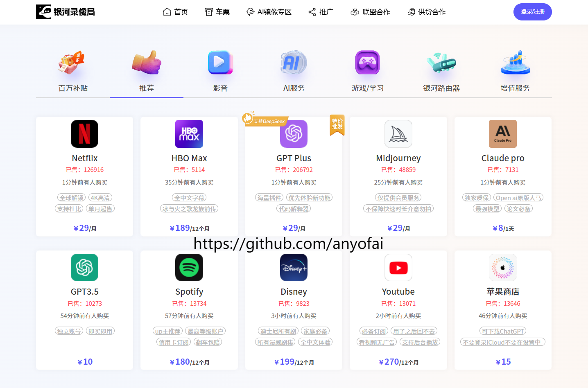Go to AI镜像专区 section
This screenshot has width=588, height=388.
click(x=269, y=12)
